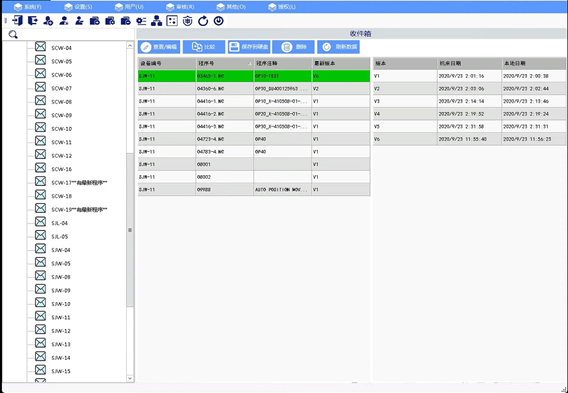
Task: Click the 程序号 column header to sort
Action: (225, 63)
